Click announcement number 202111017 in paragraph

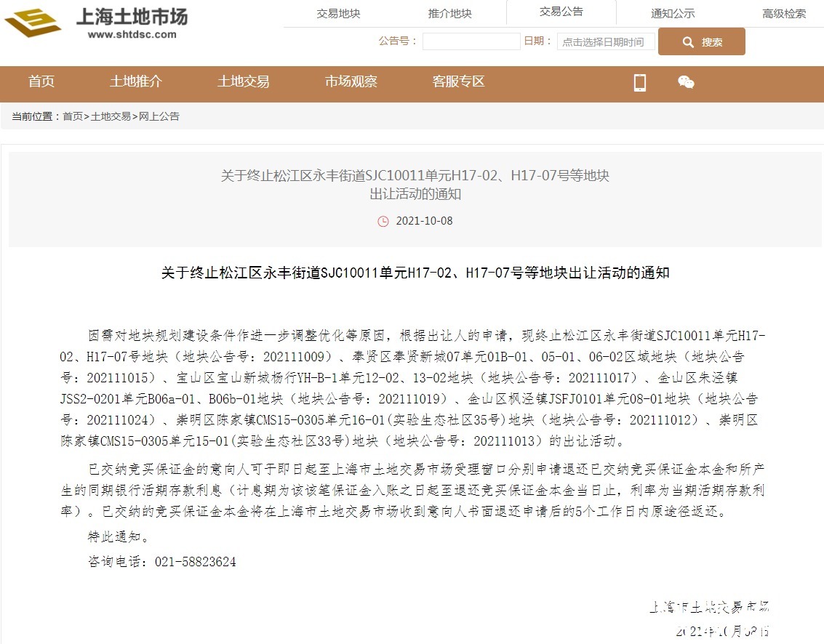(599, 378)
